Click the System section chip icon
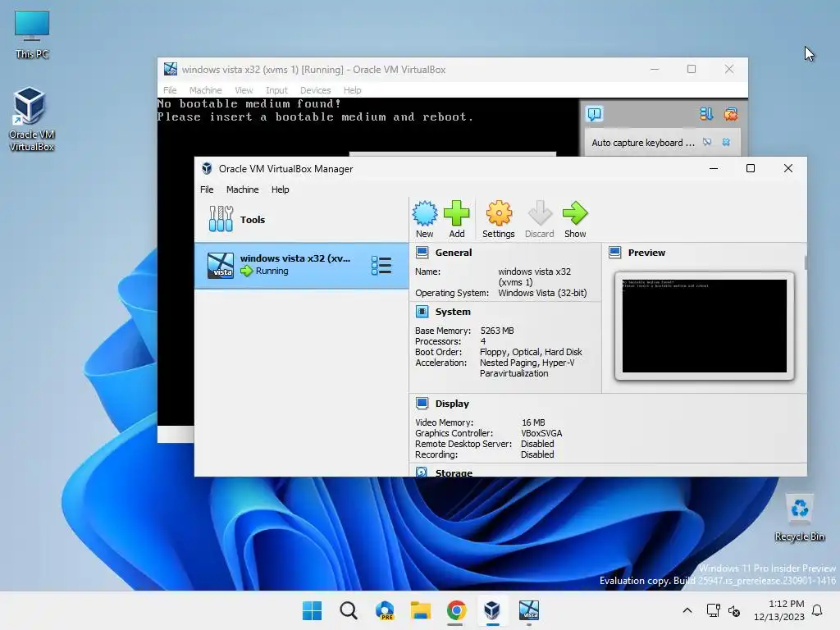The height and width of the screenshot is (630, 840). (422, 311)
